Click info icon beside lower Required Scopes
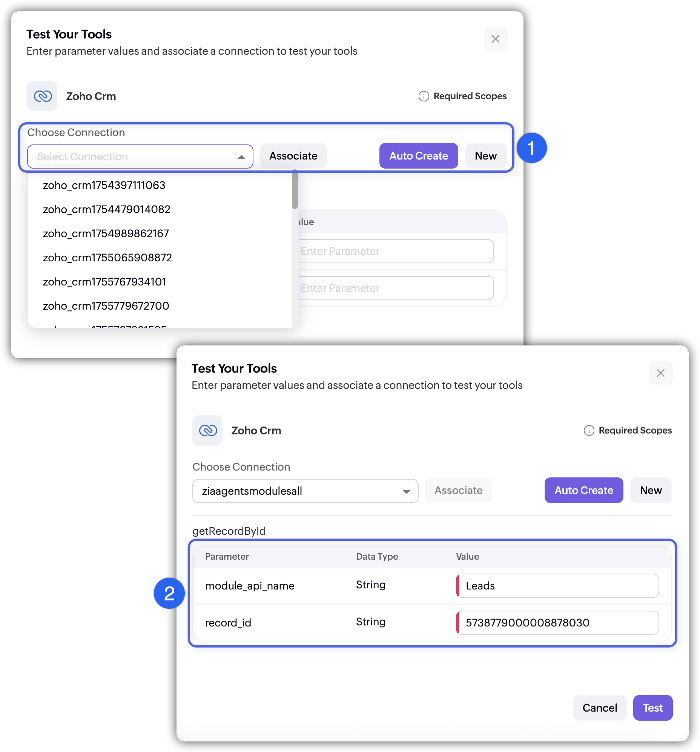This screenshot has height=752, width=700. [589, 430]
